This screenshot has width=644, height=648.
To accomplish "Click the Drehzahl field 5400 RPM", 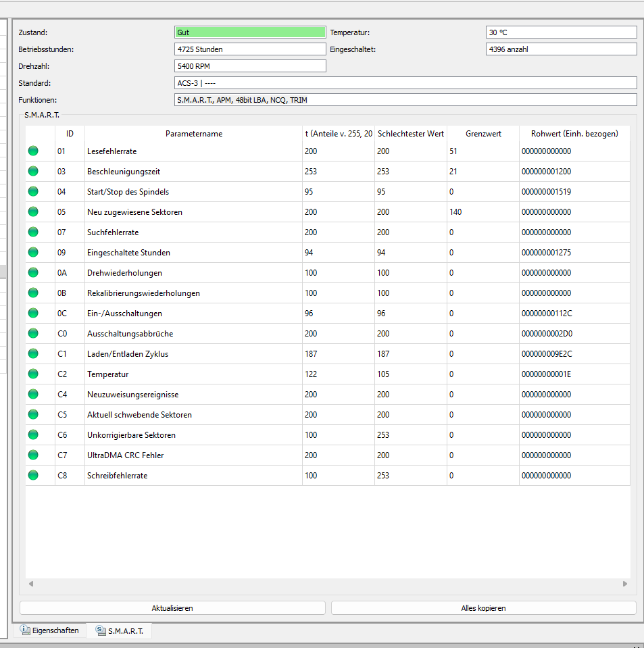I will 250,66.
